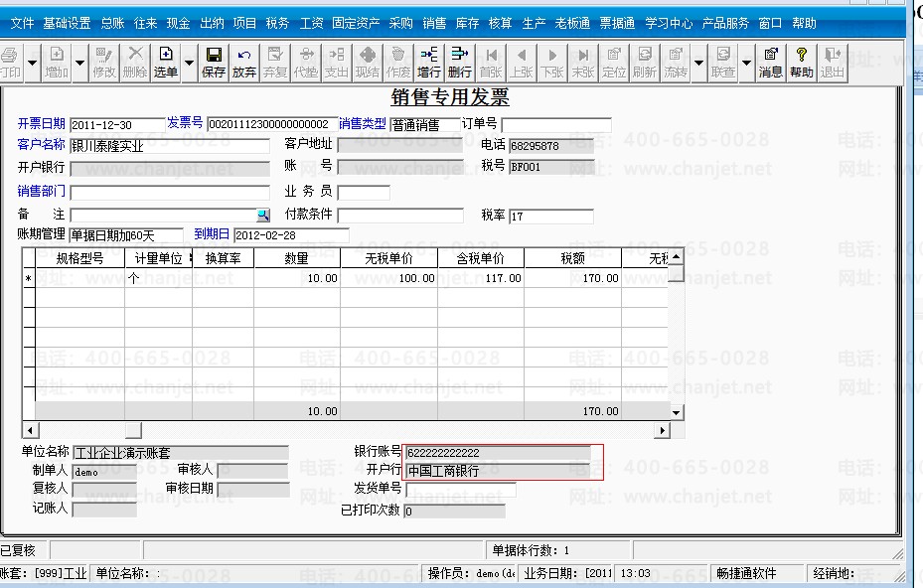The width and height of the screenshot is (923, 588).
Task: Open the 窗口 menu
Action: [x=771, y=23]
